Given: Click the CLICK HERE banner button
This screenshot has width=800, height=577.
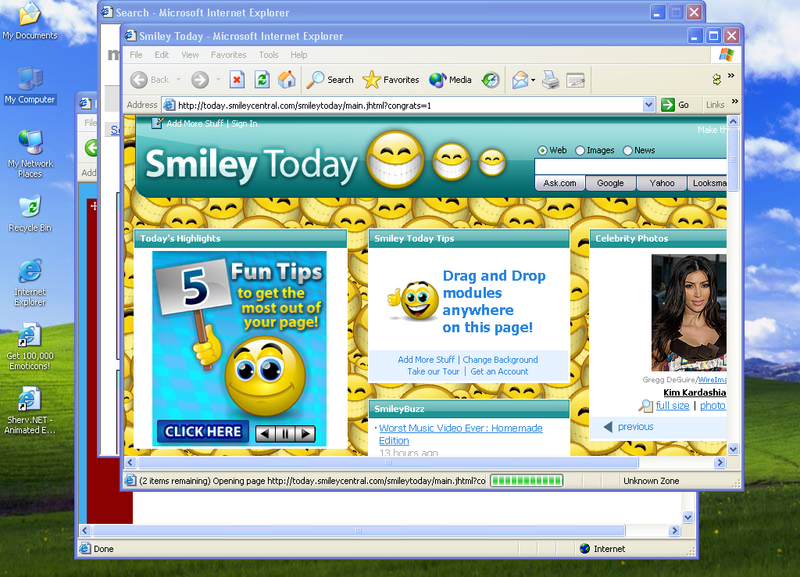Looking at the screenshot, I should pyautogui.click(x=203, y=432).
